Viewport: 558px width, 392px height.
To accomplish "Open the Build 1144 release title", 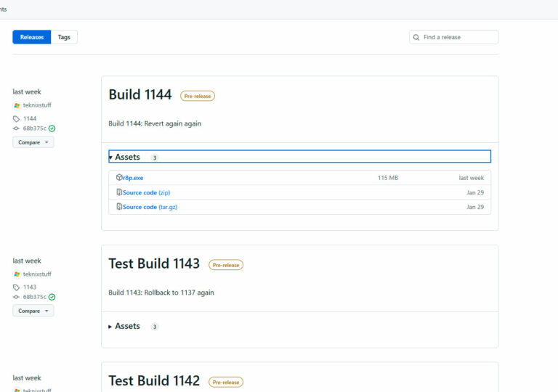I will [140, 95].
